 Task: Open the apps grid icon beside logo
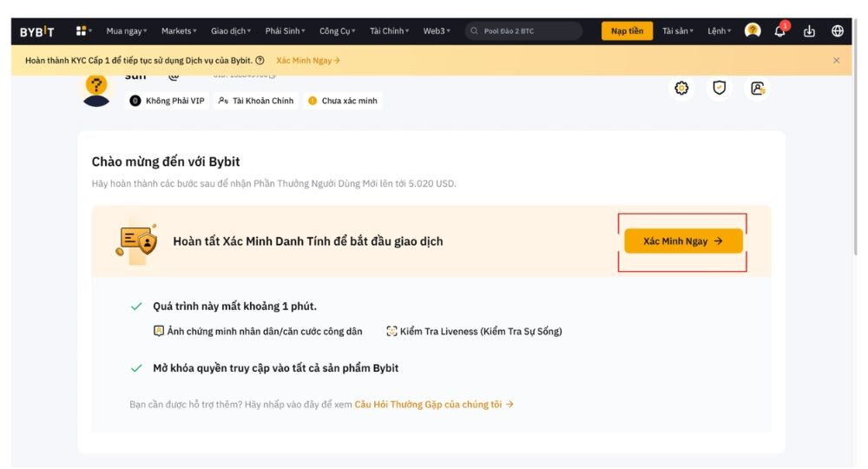tap(82, 31)
